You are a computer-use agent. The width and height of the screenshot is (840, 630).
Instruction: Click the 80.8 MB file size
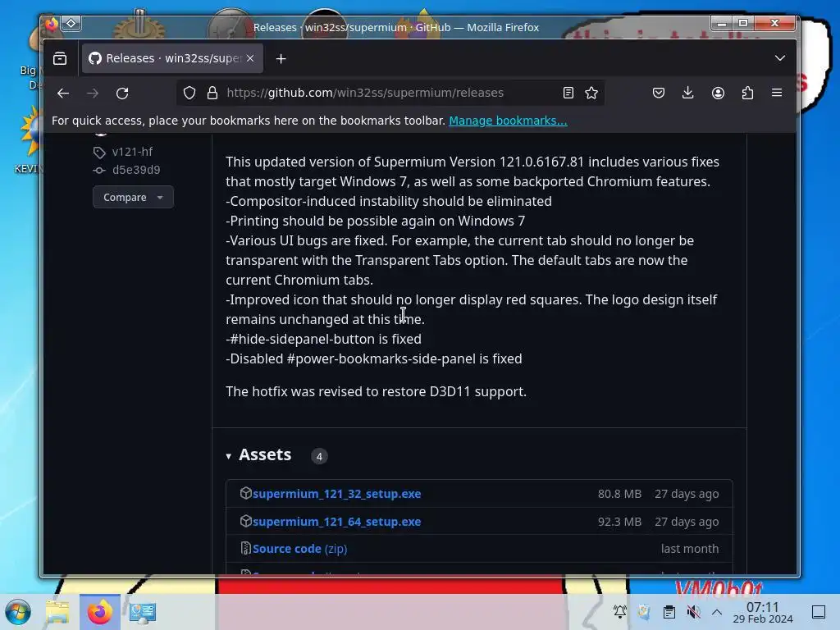pyautogui.click(x=619, y=493)
